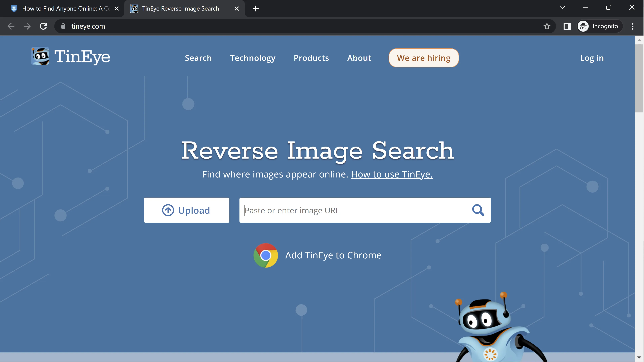Open the Technology menu item
Screen dimensions: 644x362
coord(253,58)
